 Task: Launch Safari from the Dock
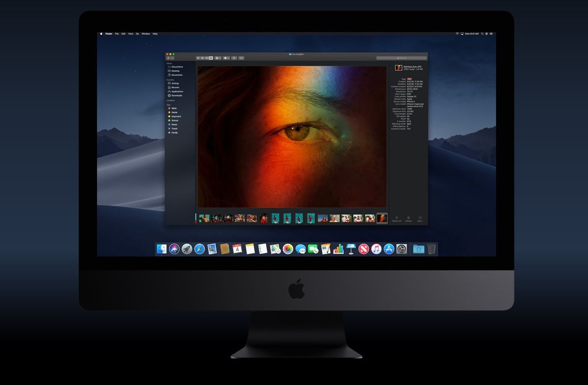(x=200, y=249)
